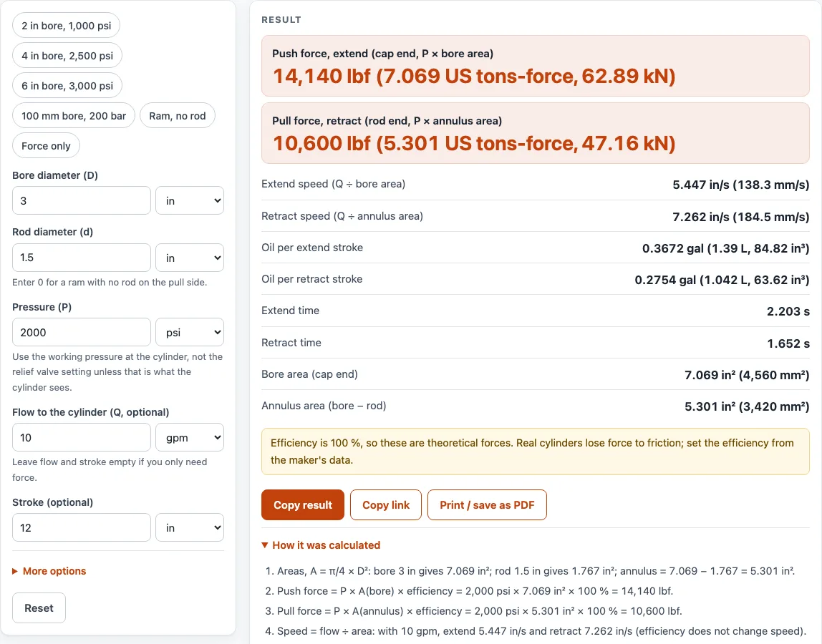Screen dimensions: 822x644
Task: Reset the calculator inputs
Action: [39, 608]
